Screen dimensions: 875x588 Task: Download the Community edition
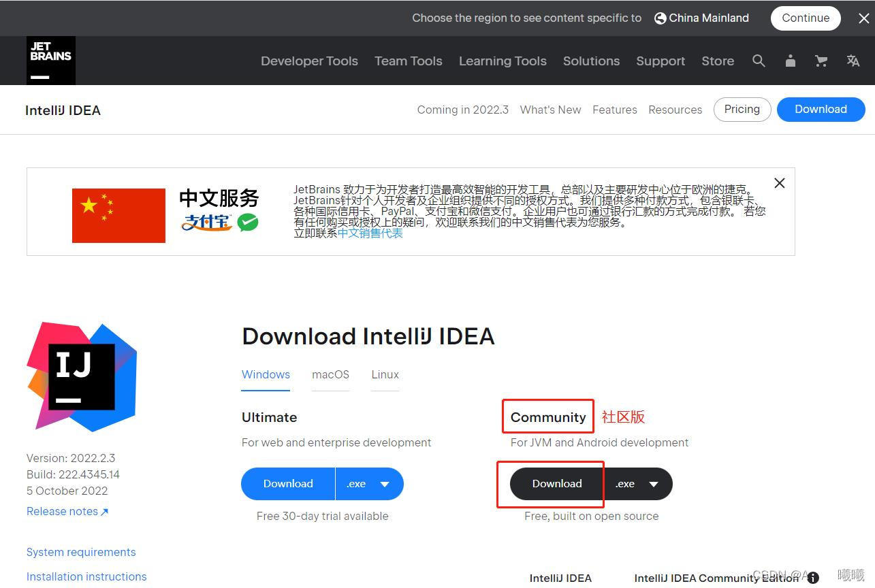pos(557,484)
